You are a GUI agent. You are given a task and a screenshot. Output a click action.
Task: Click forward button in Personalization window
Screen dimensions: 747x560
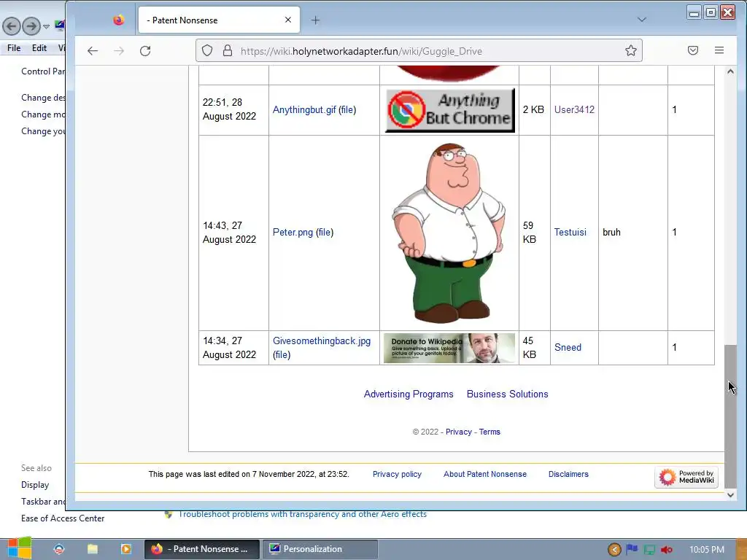31,26
